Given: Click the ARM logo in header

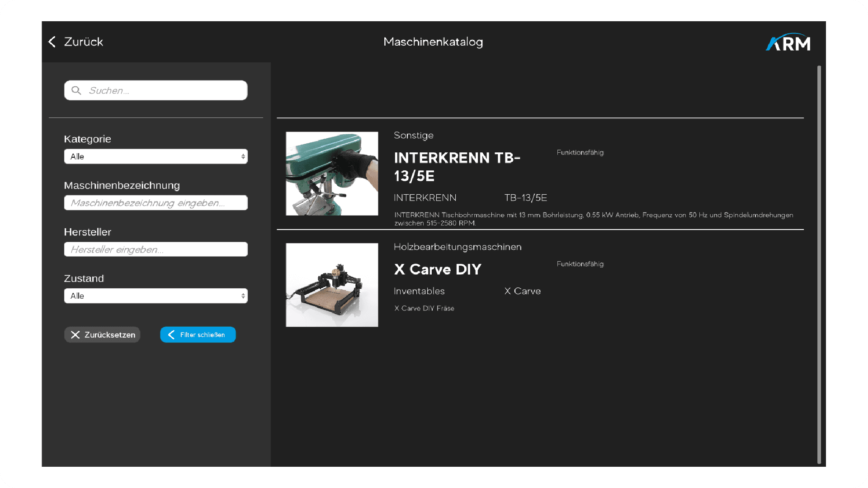Looking at the screenshot, I should [x=788, y=42].
